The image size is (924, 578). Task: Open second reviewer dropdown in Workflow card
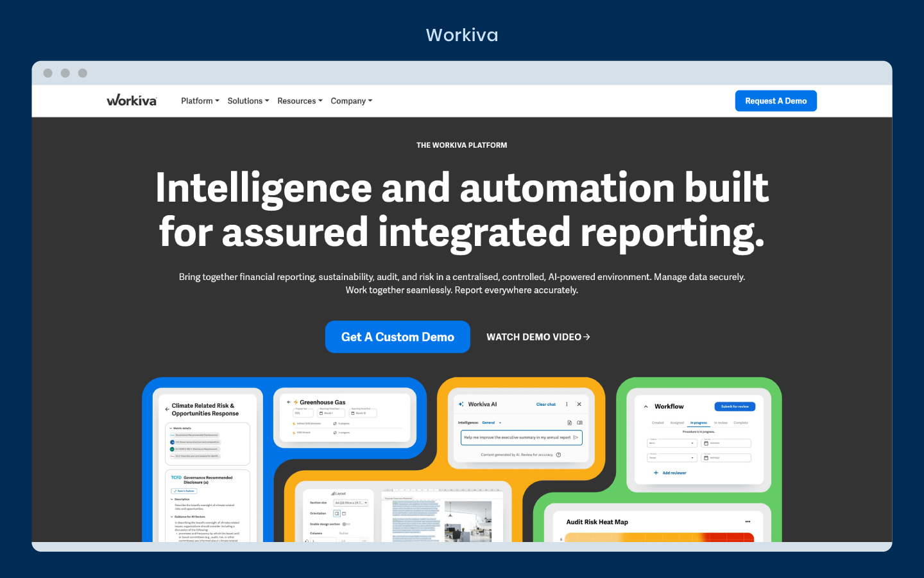(x=672, y=458)
